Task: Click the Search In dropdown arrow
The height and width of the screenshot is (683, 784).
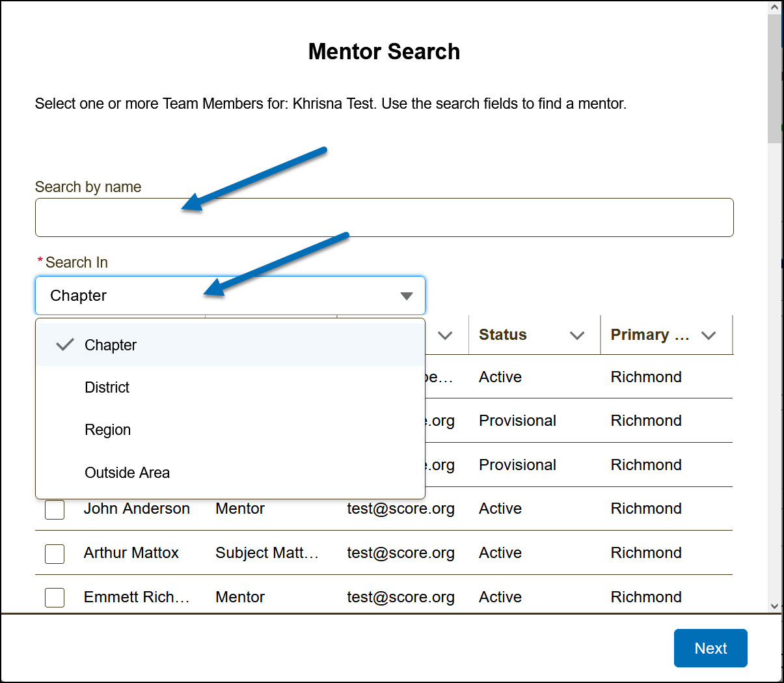Action: point(407,296)
